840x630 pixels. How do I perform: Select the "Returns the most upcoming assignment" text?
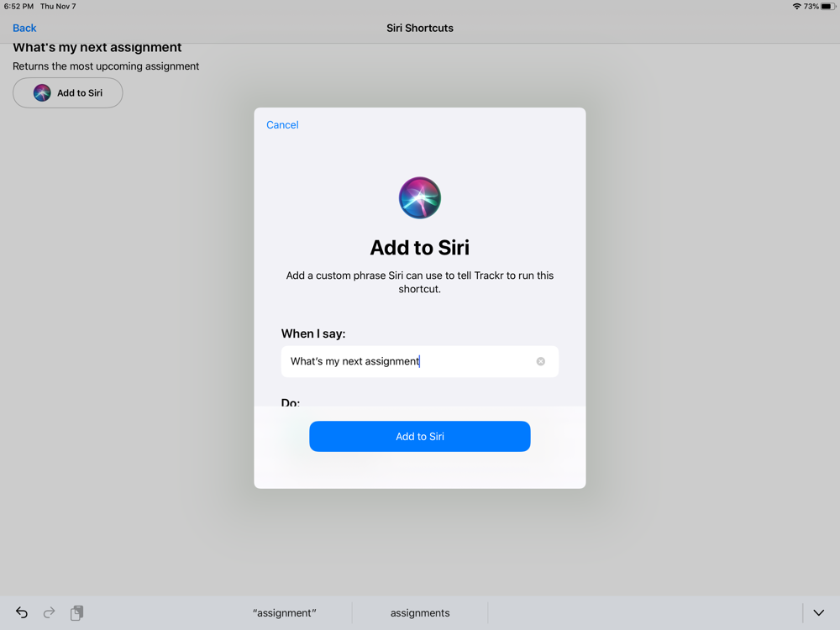point(106,66)
